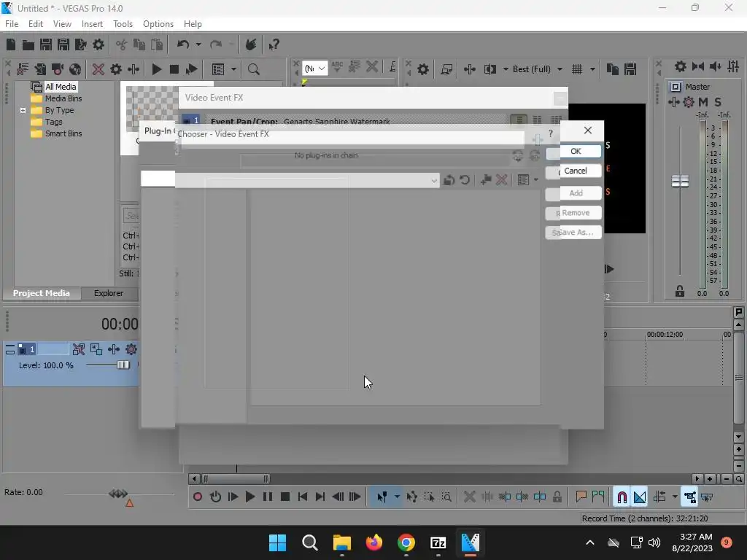Open Chrome from the taskbar
Image resolution: width=747 pixels, height=560 pixels.
[406, 542]
